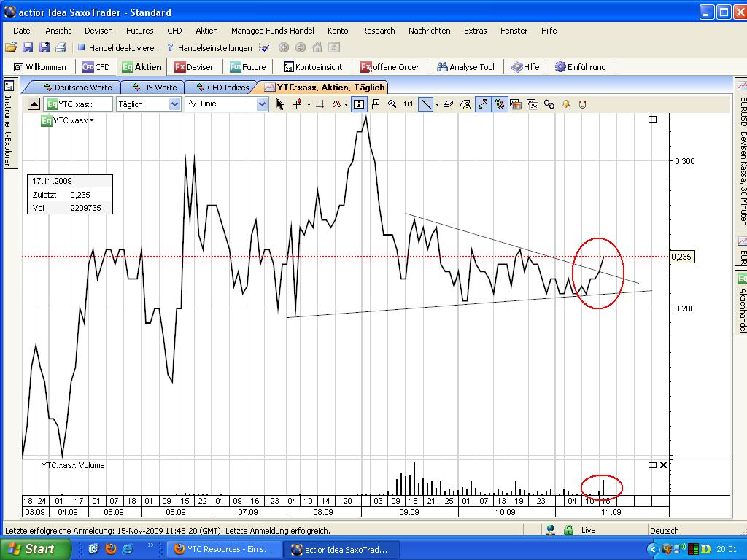Open the Nachrichten menu
Screen dimensions: 747x560
430,31
